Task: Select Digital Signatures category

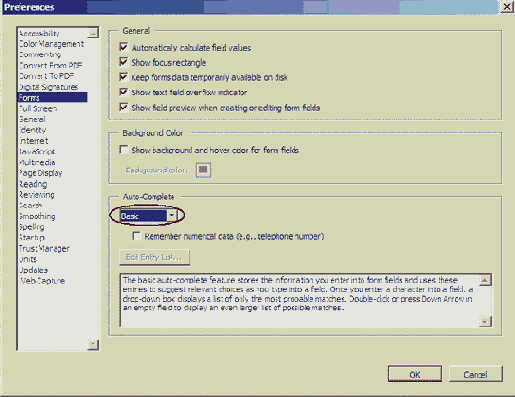Action: point(49,87)
